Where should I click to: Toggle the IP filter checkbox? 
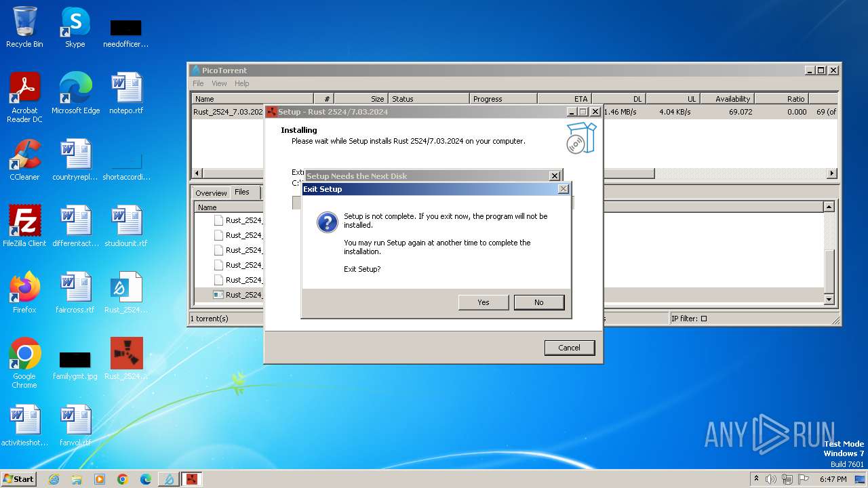(x=703, y=319)
